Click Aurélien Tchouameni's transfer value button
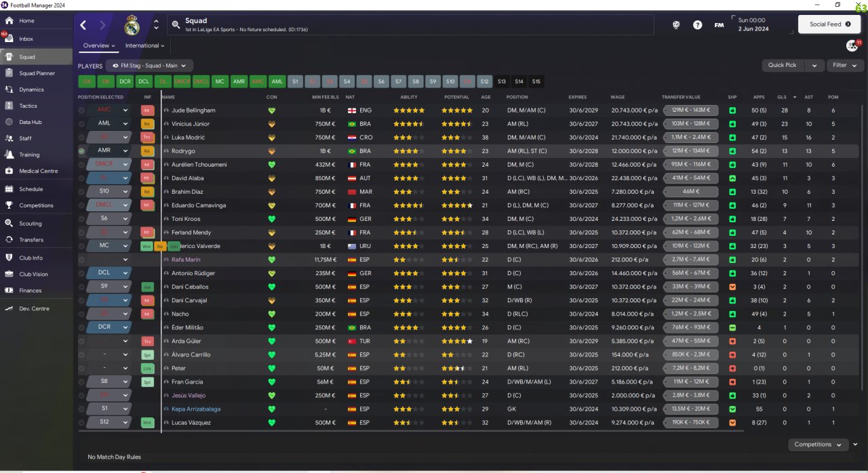Viewport: 868px width, 473px height. [691, 165]
